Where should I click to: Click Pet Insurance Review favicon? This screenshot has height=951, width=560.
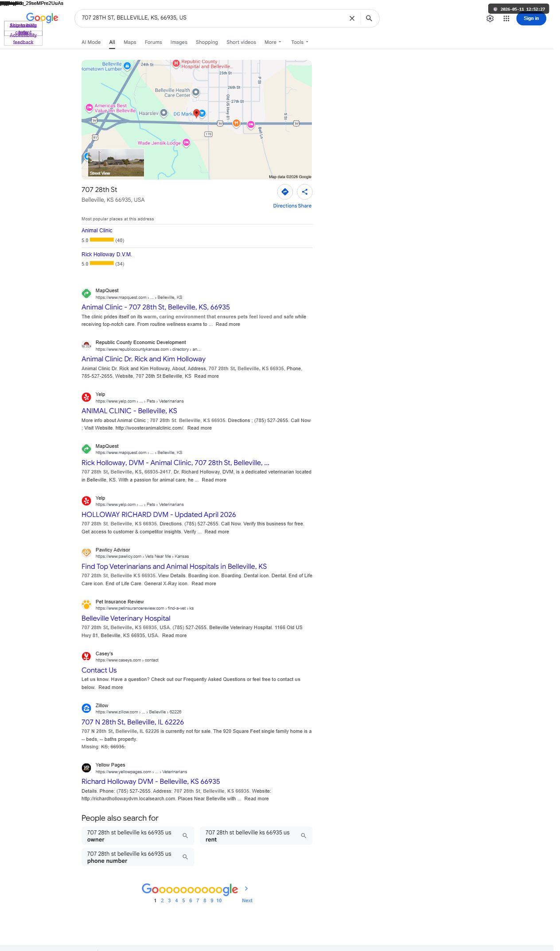click(x=86, y=604)
